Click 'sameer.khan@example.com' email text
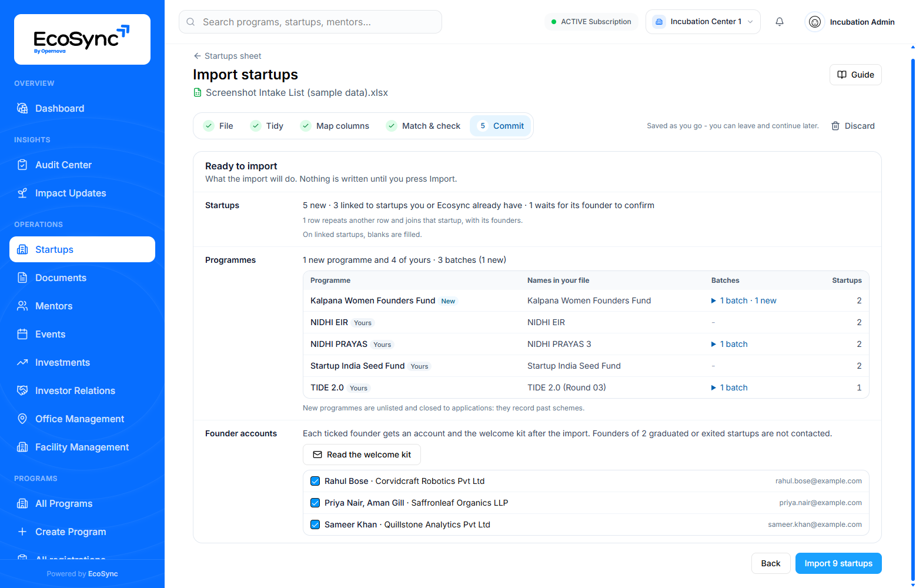The width and height of the screenshot is (916, 588). [x=815, y=524]
